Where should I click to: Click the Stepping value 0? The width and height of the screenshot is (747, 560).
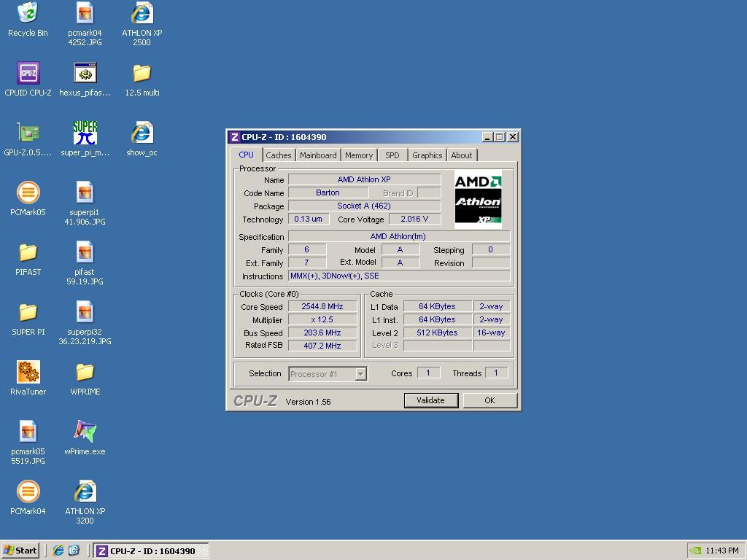[x=491, y=250]
